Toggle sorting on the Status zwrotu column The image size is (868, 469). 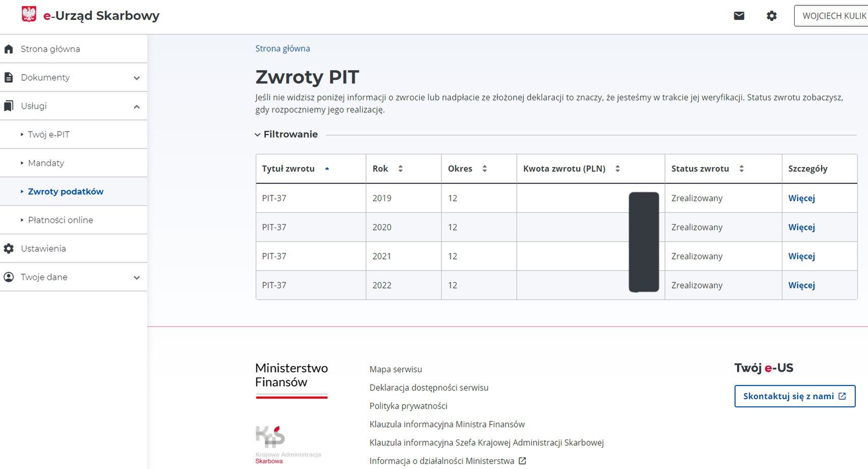click(x=742, y=168)
